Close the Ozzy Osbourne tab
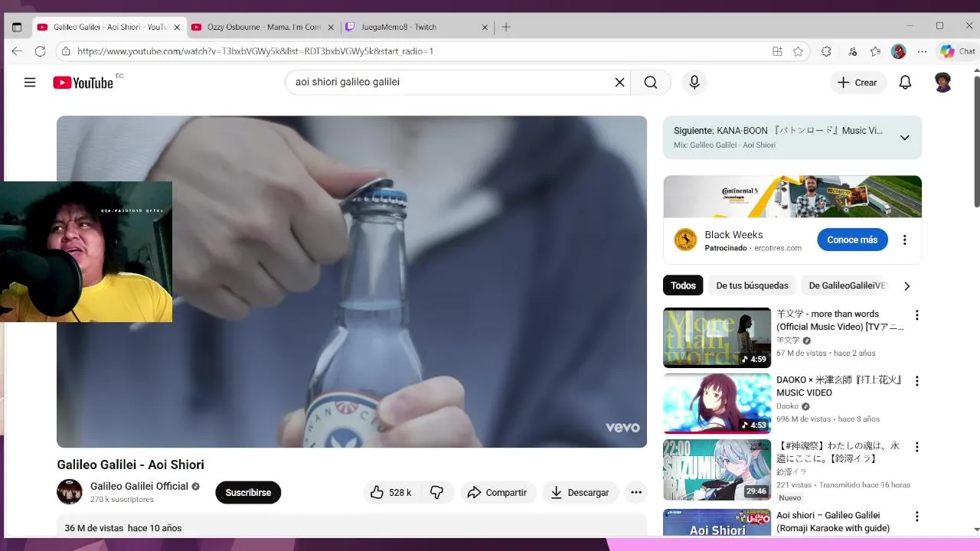The image size is (980, 551). coord(332,27)
